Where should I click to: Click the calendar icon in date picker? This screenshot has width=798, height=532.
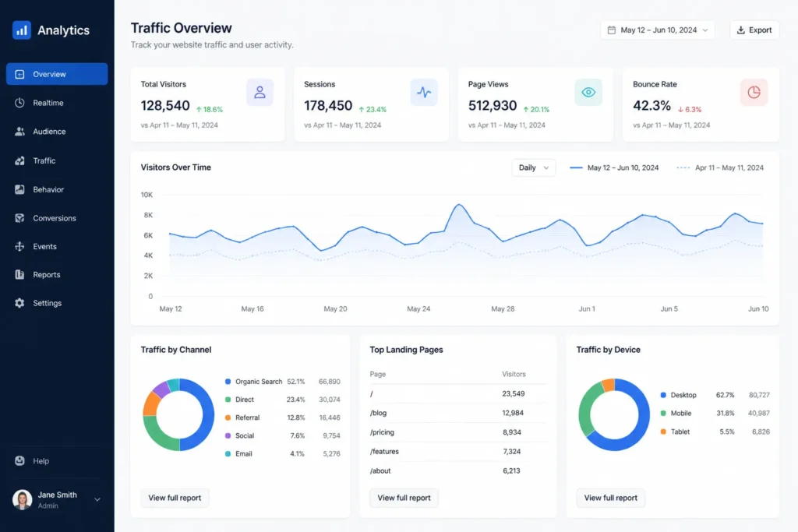[612, 30]
